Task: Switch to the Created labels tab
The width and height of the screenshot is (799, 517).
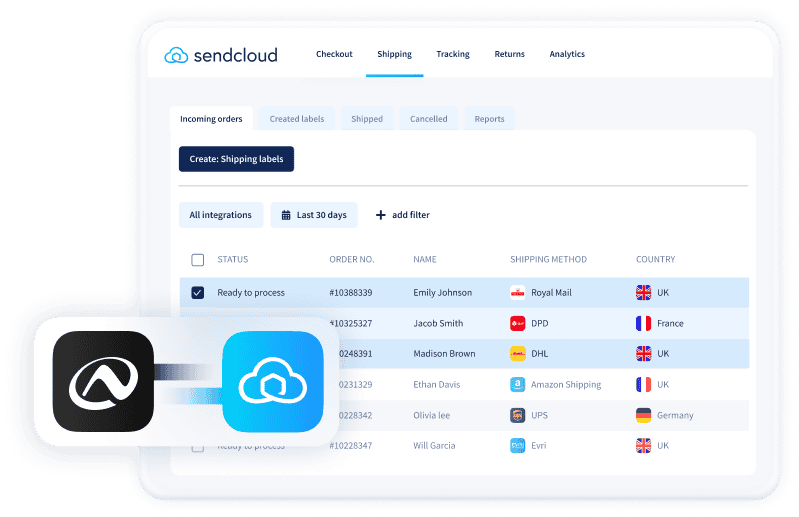Action: tap(297, 119)
